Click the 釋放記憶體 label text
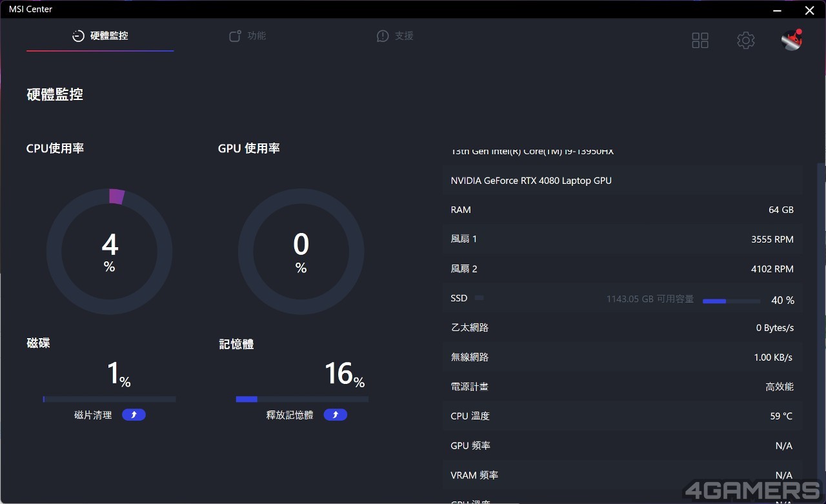The width and height of the screenshot is (826, 504). 290,415
